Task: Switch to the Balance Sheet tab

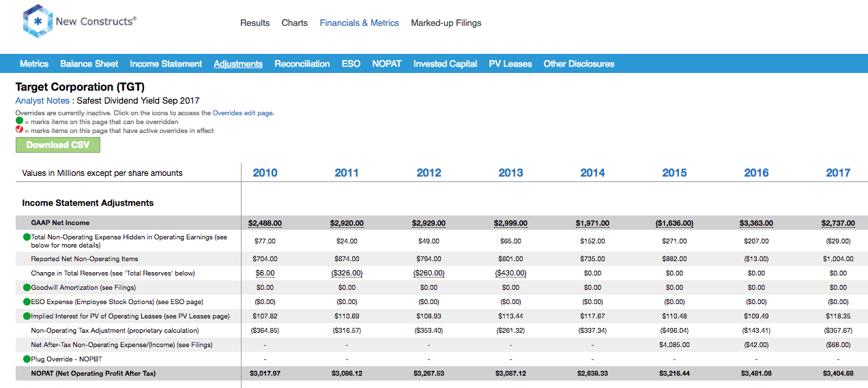Action: coord(89,63)
